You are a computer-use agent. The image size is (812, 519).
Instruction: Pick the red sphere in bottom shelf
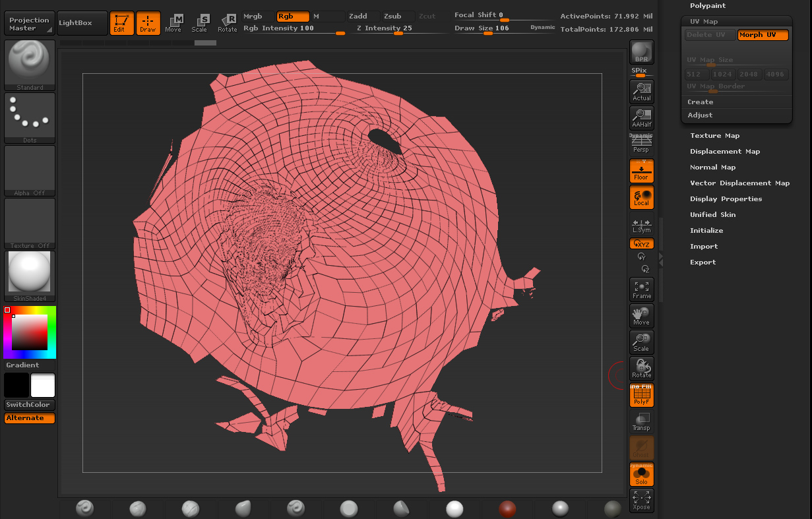(507, 508)
